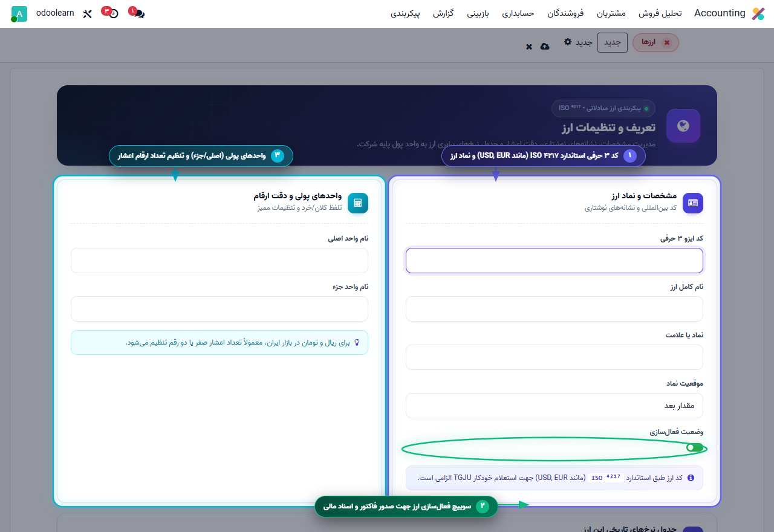Focus the نام واحد اصلی field
This screenshot has height=532, width=774.
[220, 261]
